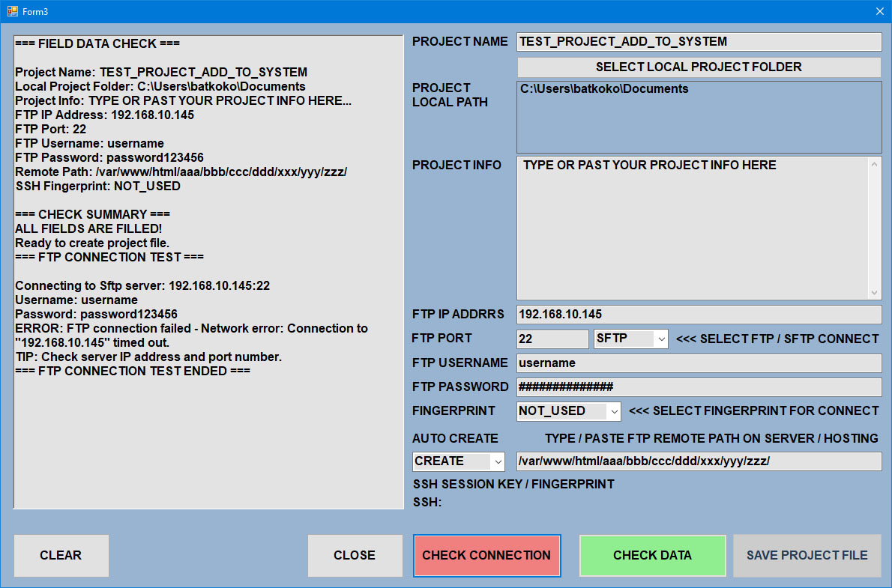Screen dimensions: 892x588
Task: Click the 'FTP Password: password123456' log line
Action: pos(109,157)
